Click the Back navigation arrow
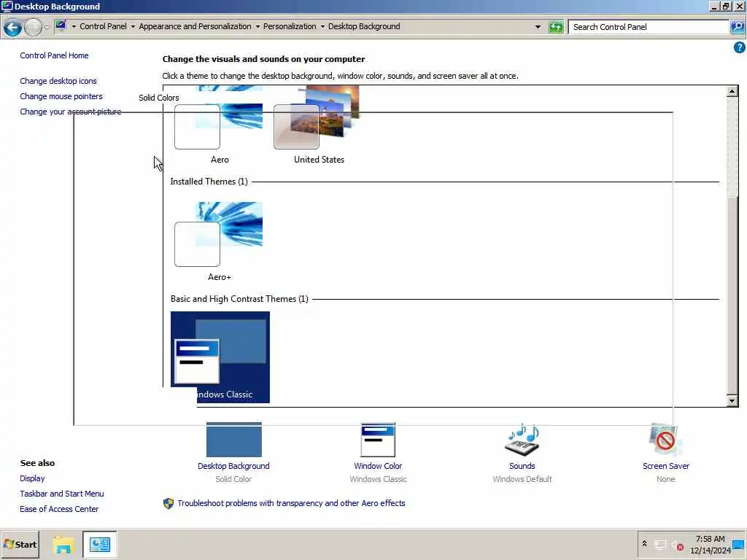 pos(13,27)
